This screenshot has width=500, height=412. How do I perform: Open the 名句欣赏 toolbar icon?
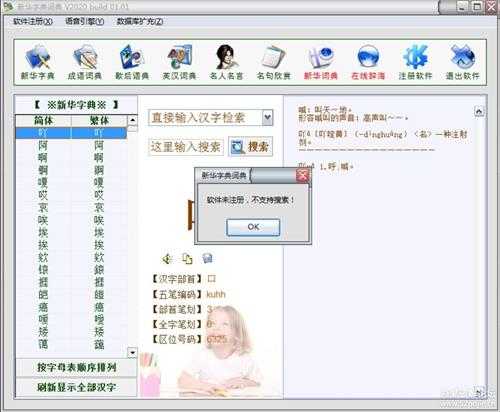(274, 62)
